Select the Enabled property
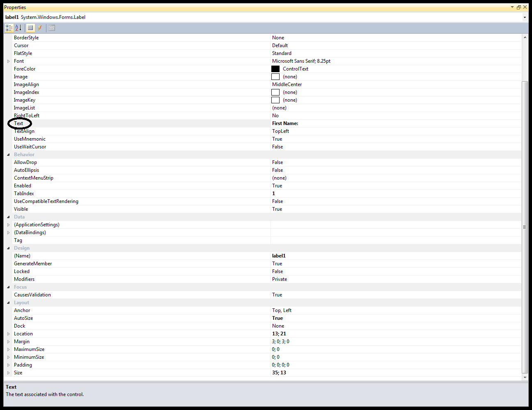 tap(23, 186)
